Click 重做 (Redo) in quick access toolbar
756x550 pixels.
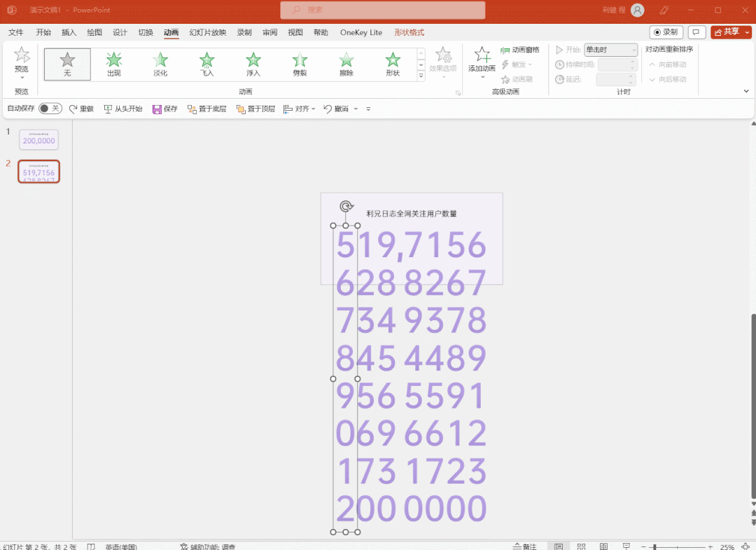(x=81, y=109)
